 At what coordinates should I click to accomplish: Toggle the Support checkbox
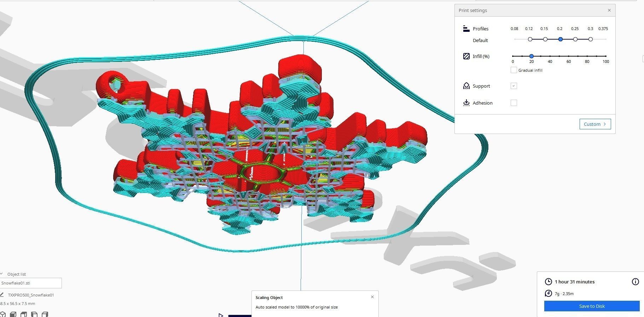[514, 86]
